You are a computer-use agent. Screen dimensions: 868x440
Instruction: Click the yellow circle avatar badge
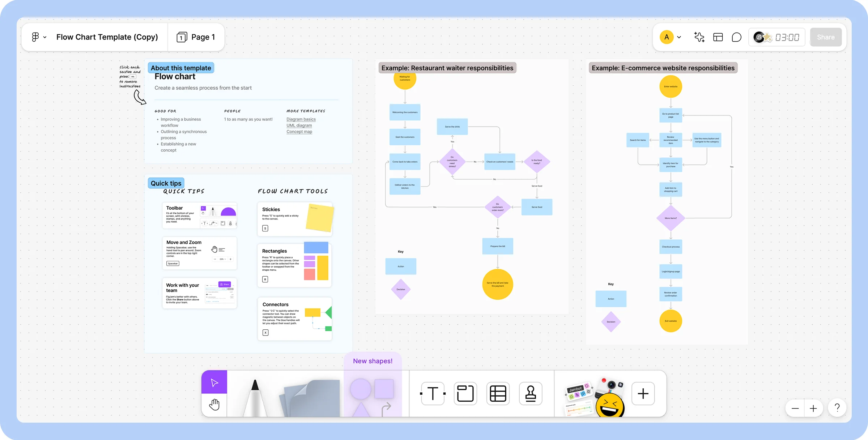[x=667, y=37]
